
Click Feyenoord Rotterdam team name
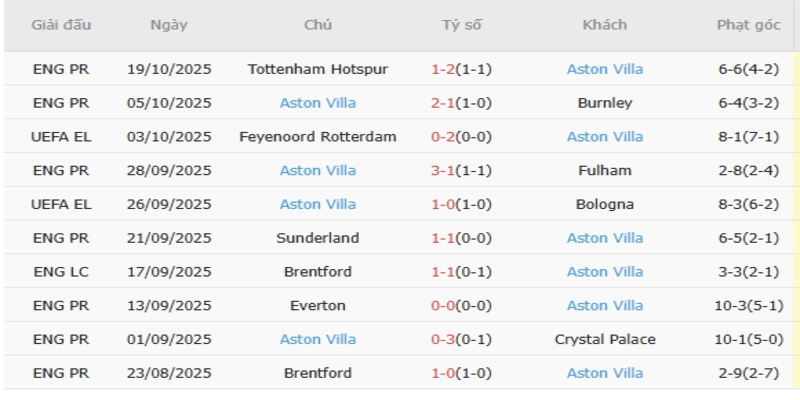tap(318, 137)
